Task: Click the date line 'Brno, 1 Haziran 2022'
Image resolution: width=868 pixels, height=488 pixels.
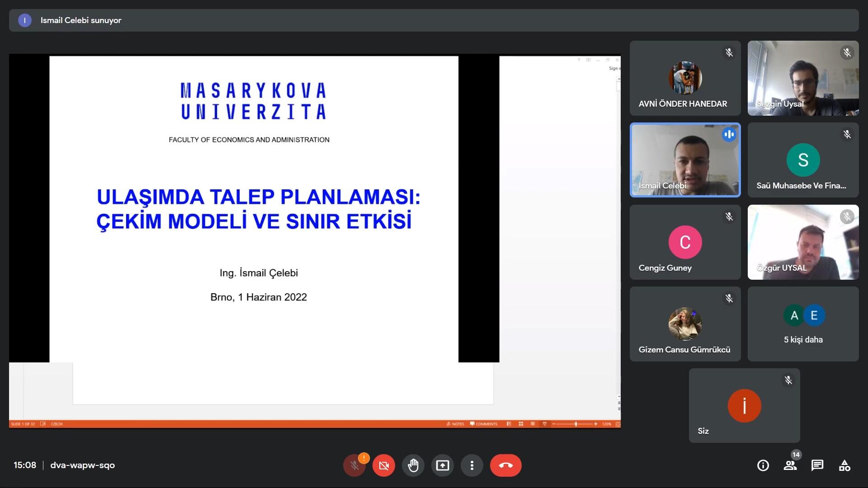Action: pyautogui.click(x=259, y=297)
